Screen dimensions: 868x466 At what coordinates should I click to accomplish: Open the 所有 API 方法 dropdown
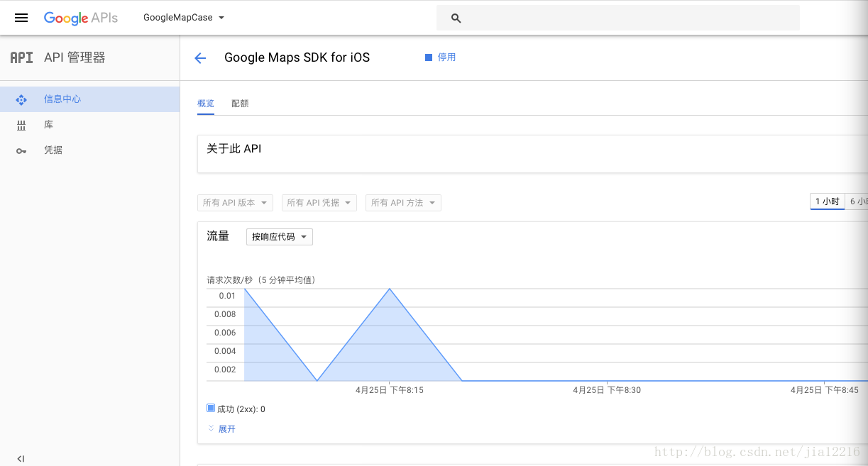coord(403,203)
